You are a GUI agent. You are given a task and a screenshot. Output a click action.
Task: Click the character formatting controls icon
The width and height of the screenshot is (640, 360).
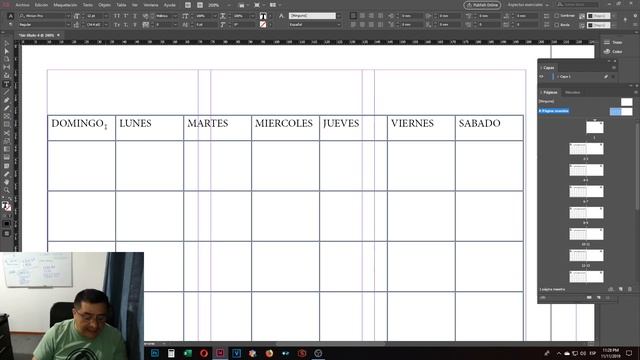tap(11, 16)
